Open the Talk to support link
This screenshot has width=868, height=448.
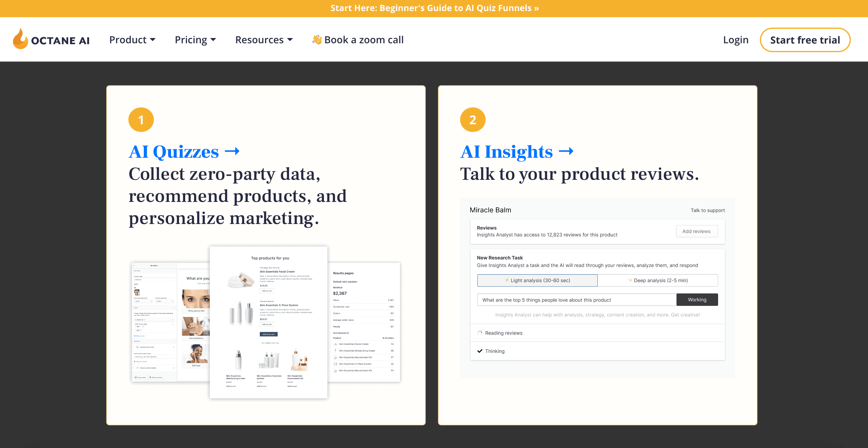tap(707, 210)
